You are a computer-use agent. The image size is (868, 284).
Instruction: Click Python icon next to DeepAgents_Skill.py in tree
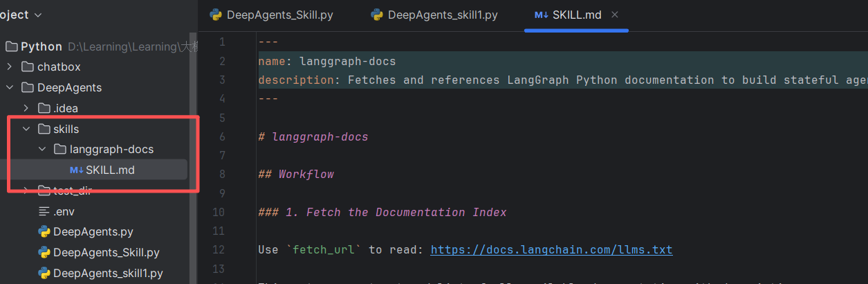click(x=44, y=253)
